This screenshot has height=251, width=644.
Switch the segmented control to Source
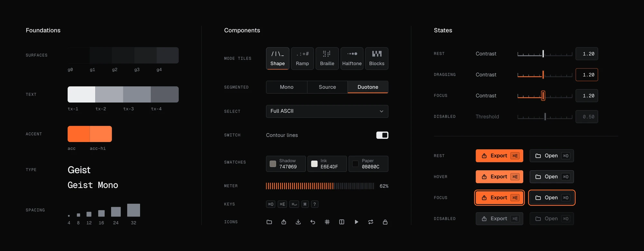pyautogui.click(x=327, y=87)
